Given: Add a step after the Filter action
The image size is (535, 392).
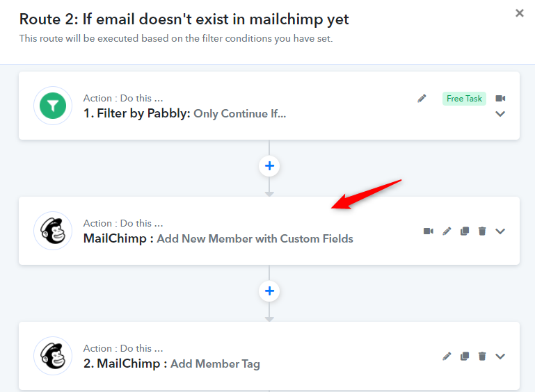Looking at the screenshot, I should click(269, 166).
